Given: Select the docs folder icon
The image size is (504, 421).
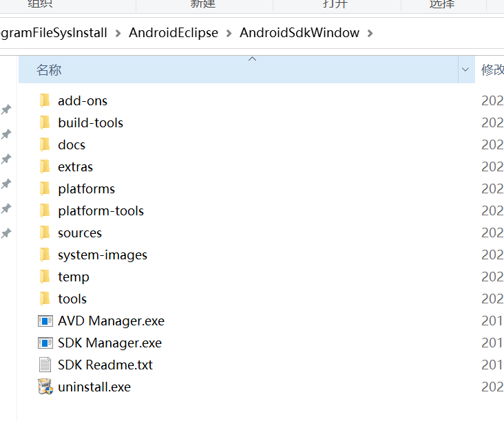Looking at the screenshot, I should click(45, 144).
